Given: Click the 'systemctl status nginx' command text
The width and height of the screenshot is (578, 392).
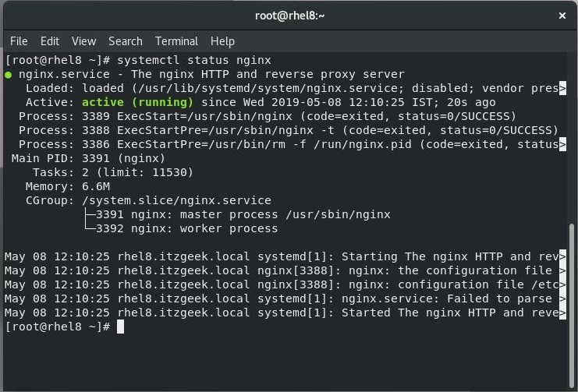Looking at the screenshot, I should click(194, 60).
